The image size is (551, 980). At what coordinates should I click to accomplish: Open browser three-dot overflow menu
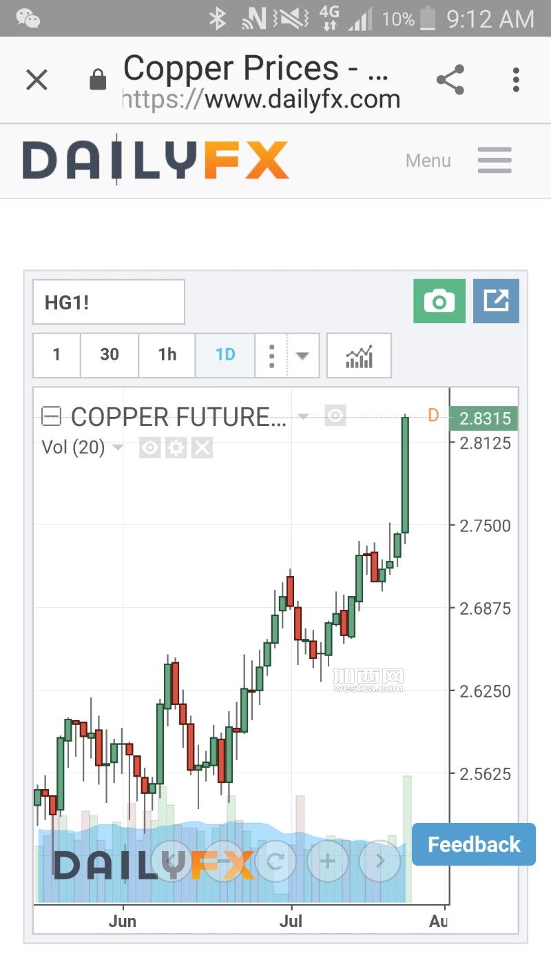pos(516,80)
